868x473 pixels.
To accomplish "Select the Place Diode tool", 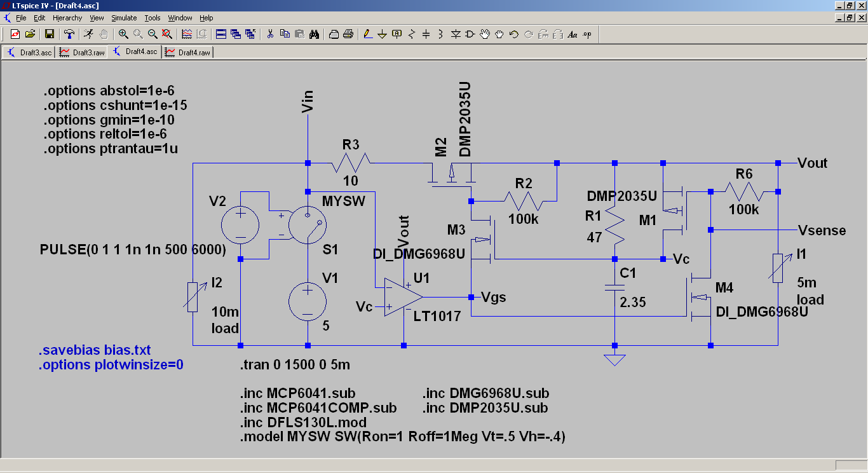I will tap(456, 34).
